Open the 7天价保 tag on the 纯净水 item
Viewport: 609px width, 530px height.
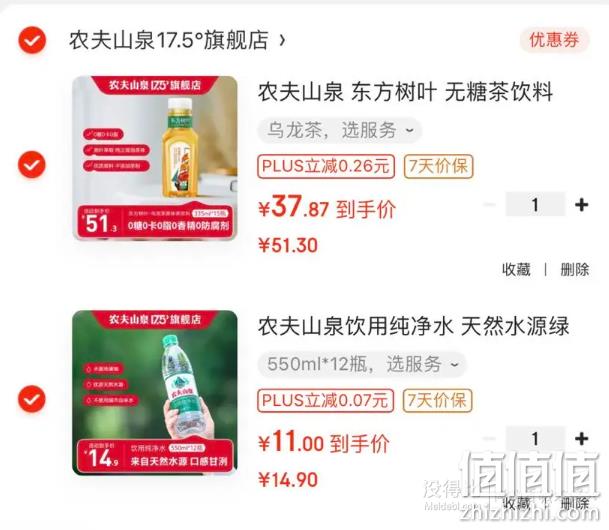pyautogui.click(x=437, y=400)
